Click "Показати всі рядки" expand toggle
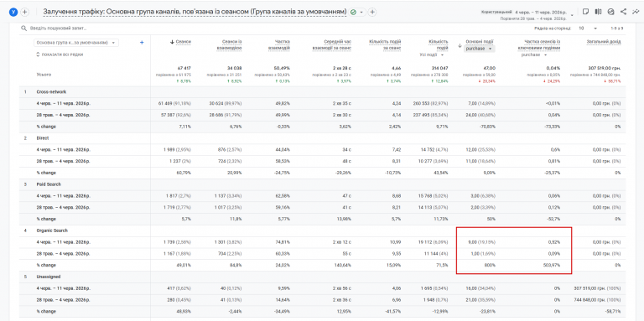This screenshot has height=321, width=644. tap(60, 54)
